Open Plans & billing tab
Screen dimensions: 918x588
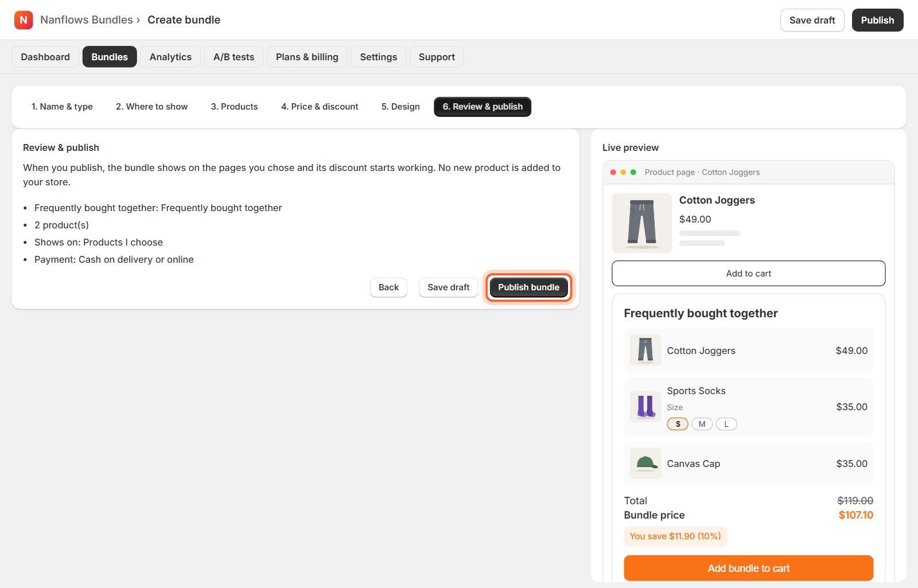(x=307, y=57)
